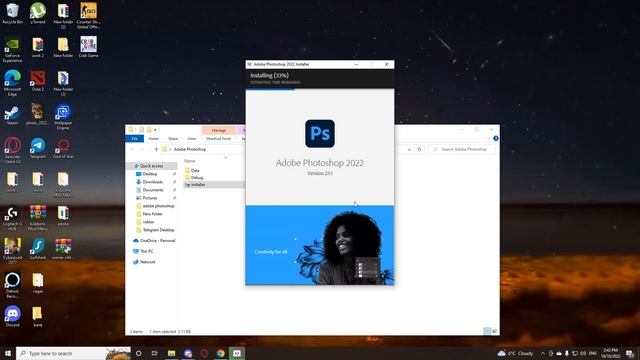This screenshot has height=360, width=640.
Task: Switch to the Share ribbon tab
Action: (173, 139)
